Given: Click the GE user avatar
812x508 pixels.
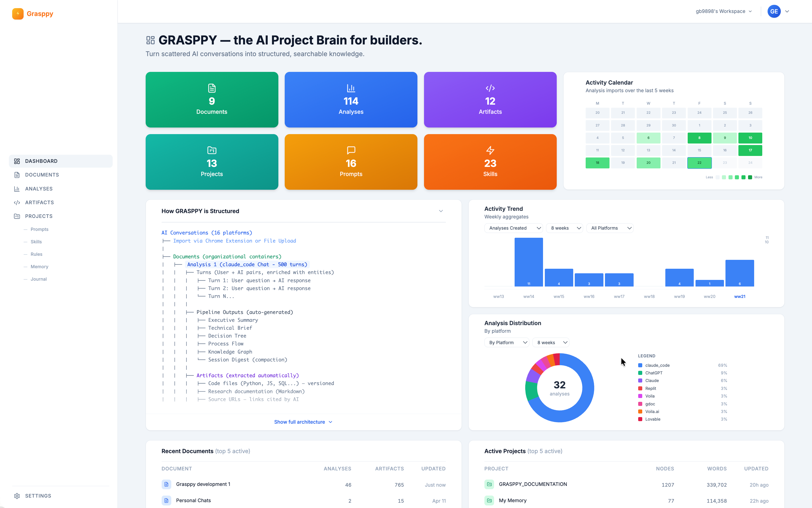Looking at the screenshot, I should coord(774,11).
